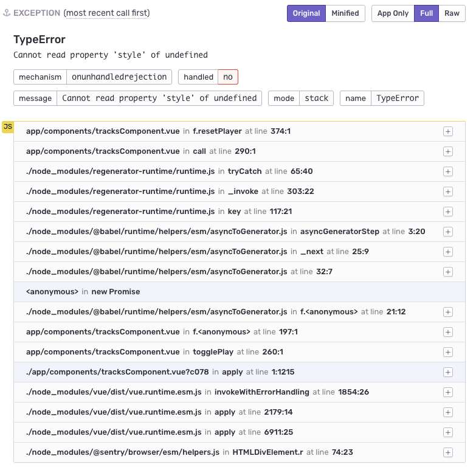The height and width of the screenshot is (470, 476).
Task: Click the 'message' tag key
Action: coord(35,98)
